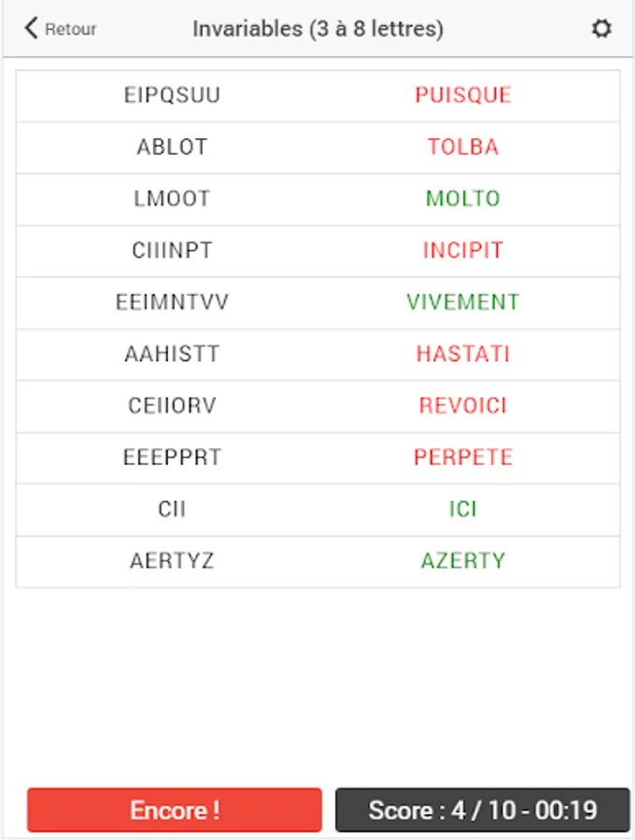635x840 pixels.
Task: Click the back chevron arrow icon
Action: click(x=31, y=28)
